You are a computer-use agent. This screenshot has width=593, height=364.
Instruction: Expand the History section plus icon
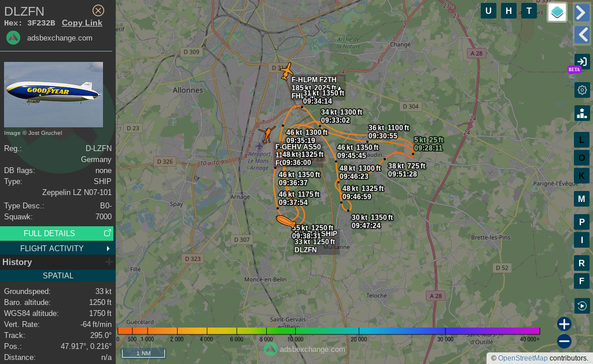tap(108, 262)
